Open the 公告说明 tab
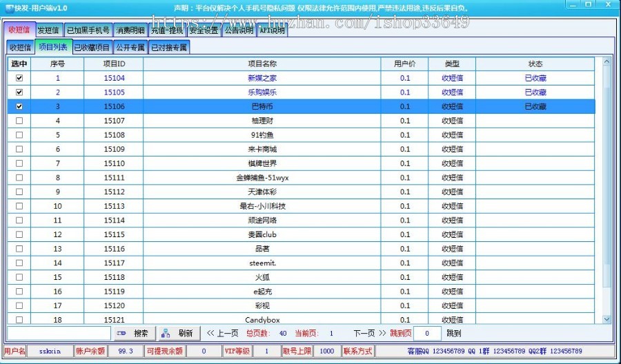 (239, 30)
